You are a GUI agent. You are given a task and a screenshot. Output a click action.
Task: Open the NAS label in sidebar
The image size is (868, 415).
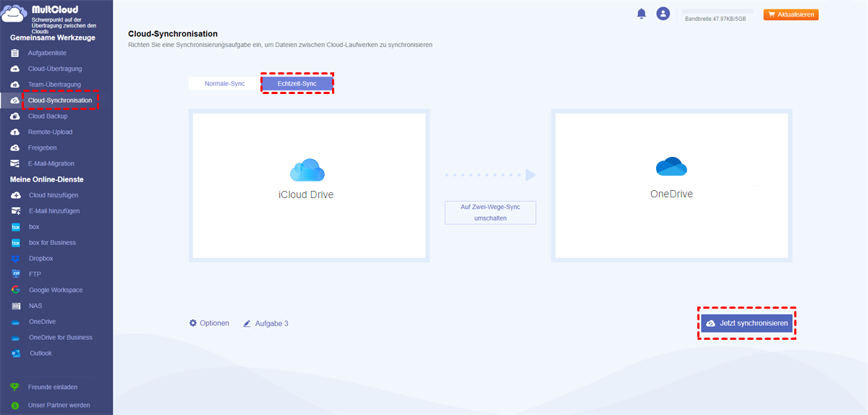(35, 306)
